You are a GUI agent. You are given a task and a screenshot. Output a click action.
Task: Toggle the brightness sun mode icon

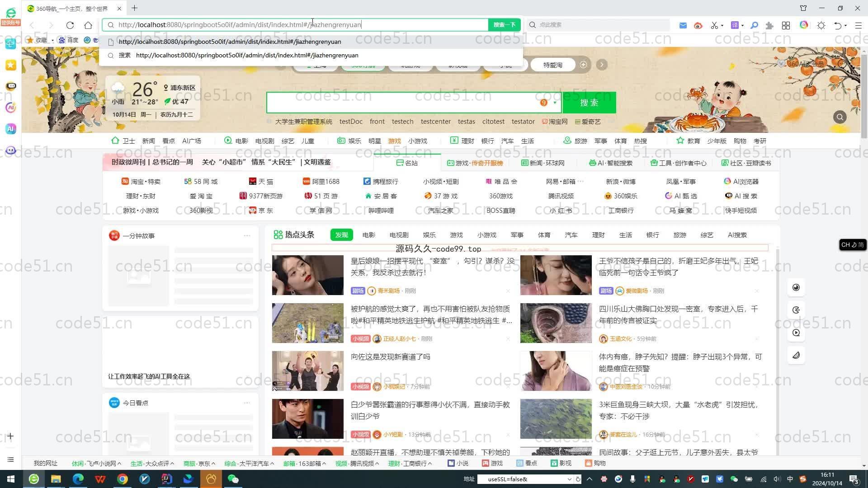(821, 25)
